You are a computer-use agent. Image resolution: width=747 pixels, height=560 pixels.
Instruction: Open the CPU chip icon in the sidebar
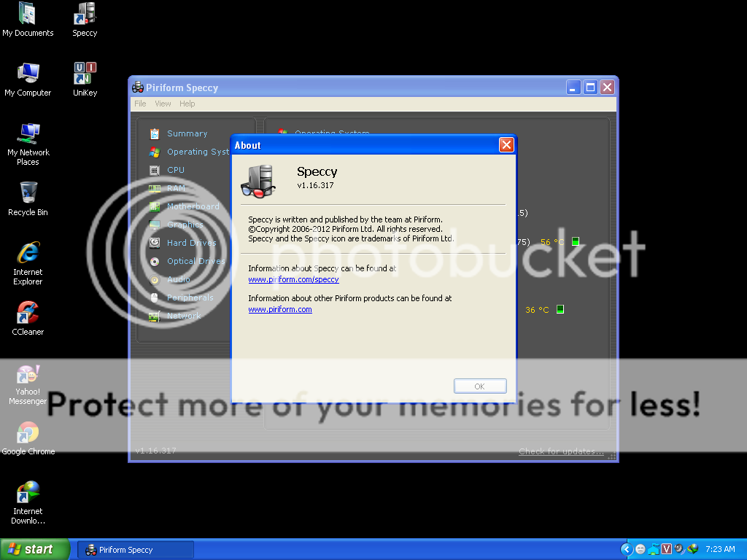click(155, 170)
